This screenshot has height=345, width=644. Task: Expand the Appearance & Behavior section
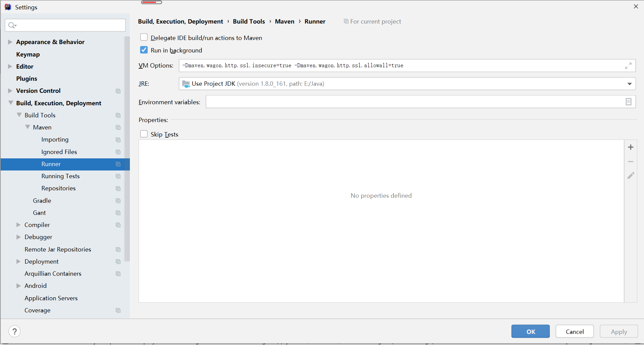coord(10,42)
